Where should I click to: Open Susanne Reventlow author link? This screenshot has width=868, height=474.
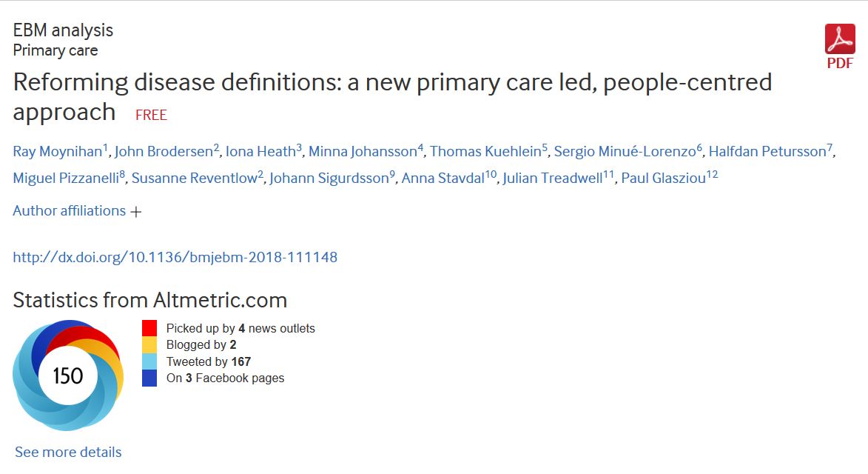pos(194,178)
